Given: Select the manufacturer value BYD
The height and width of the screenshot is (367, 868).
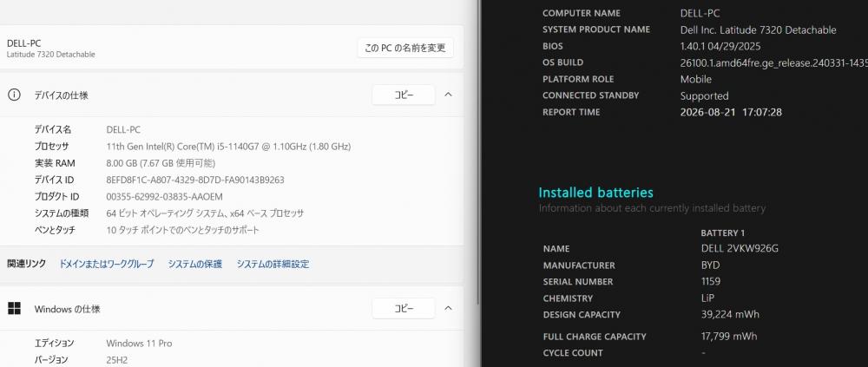Looking at the screenshot, I should click(710, 265).
